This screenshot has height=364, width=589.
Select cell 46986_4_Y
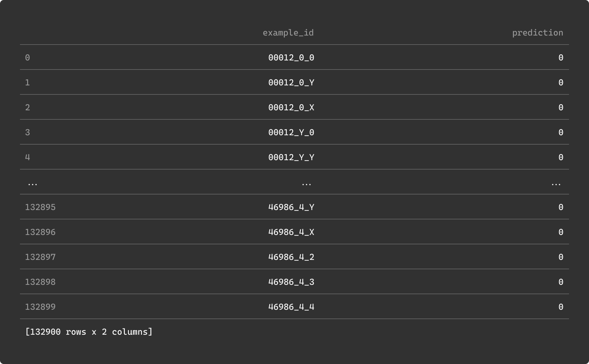[291, 207]
